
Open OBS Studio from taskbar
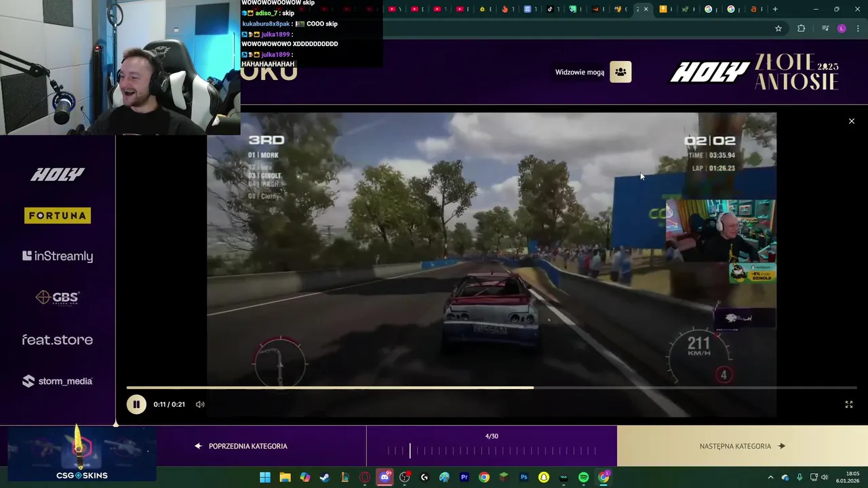click(x=405, y=477)
